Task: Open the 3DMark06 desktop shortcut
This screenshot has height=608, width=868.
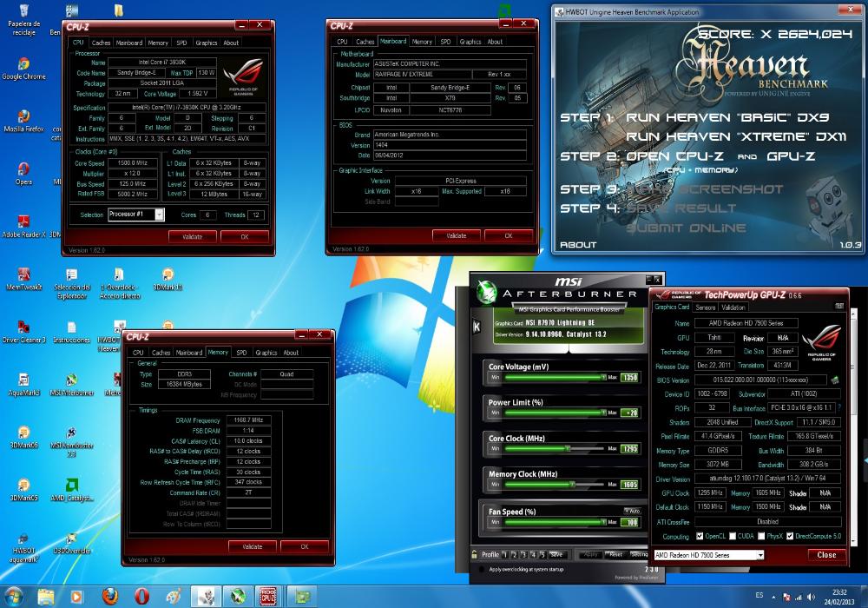Action: [23, 438]
